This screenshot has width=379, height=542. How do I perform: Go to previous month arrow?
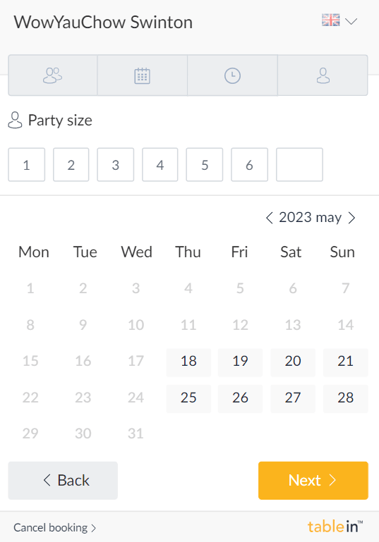[269, 218]
